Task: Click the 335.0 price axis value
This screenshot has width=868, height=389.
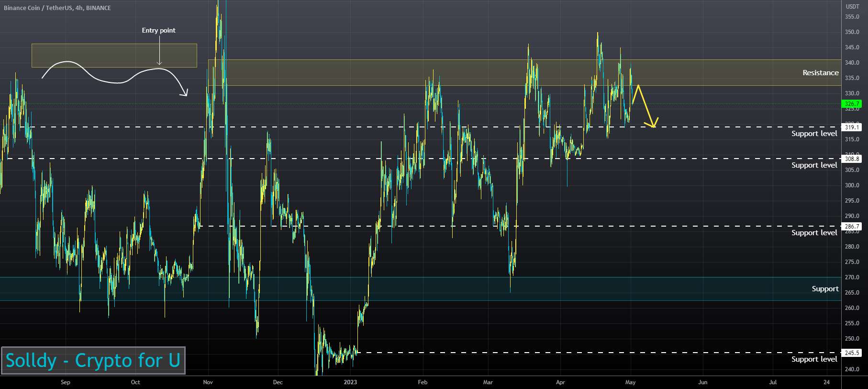Action: (852, 78)
